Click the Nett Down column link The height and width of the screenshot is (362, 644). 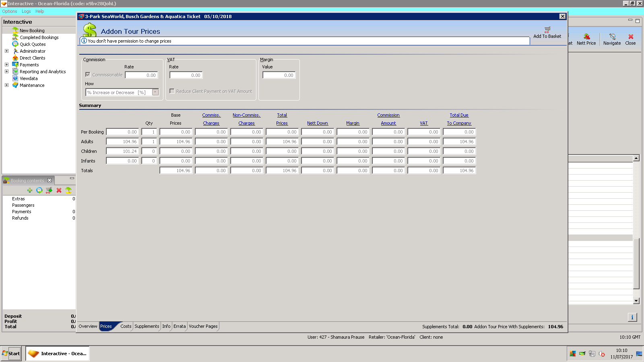pyautogui.click(x=317, y=123)
